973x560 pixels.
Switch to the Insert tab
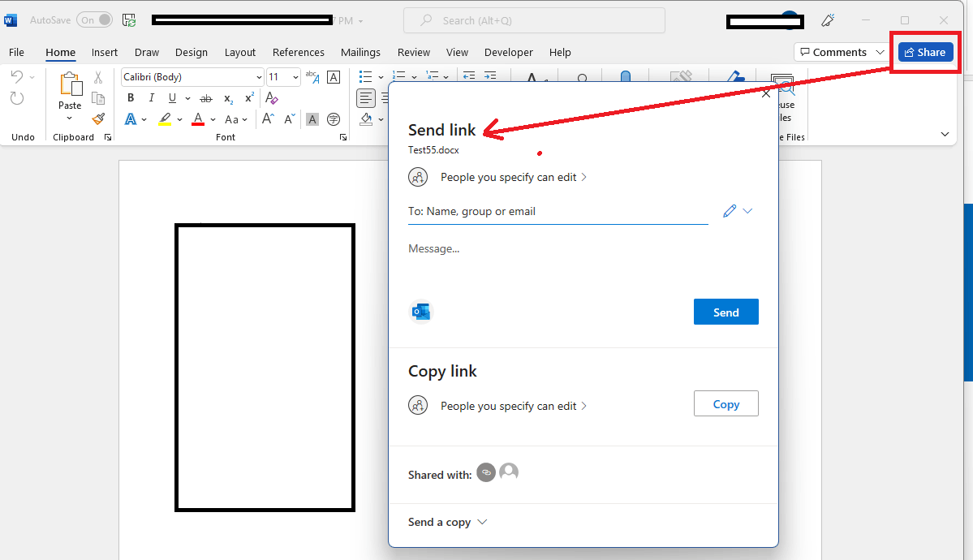tap(104, 52)
